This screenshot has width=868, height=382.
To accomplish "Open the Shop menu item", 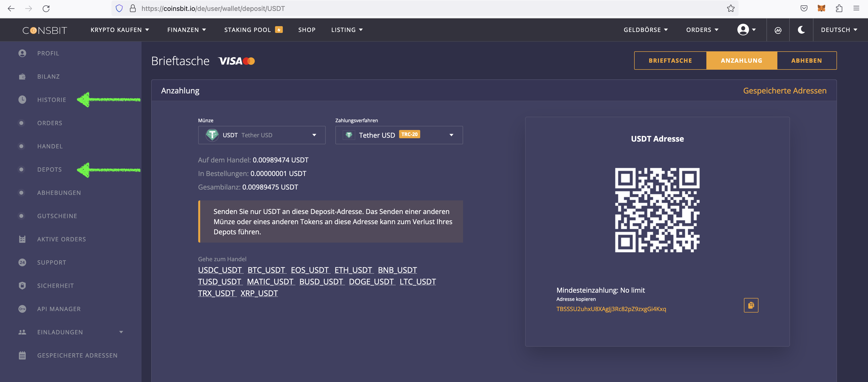I will [x=307, y=30].
